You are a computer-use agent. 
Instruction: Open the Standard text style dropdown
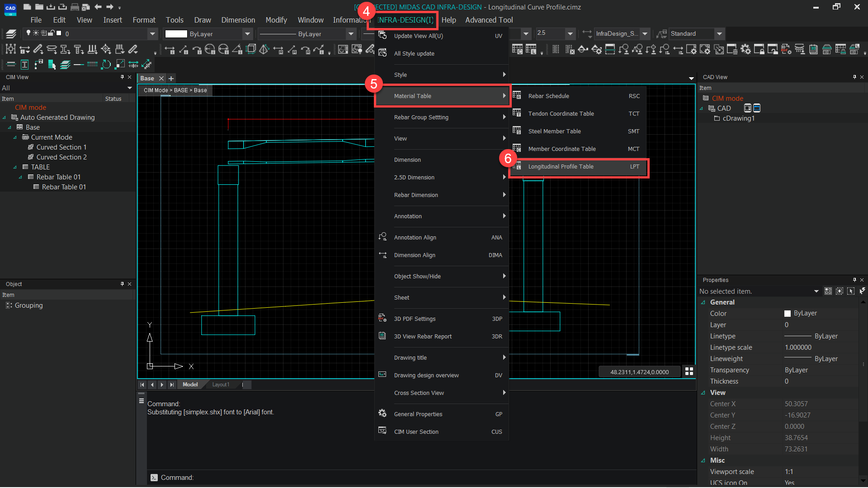pos(719,34)
